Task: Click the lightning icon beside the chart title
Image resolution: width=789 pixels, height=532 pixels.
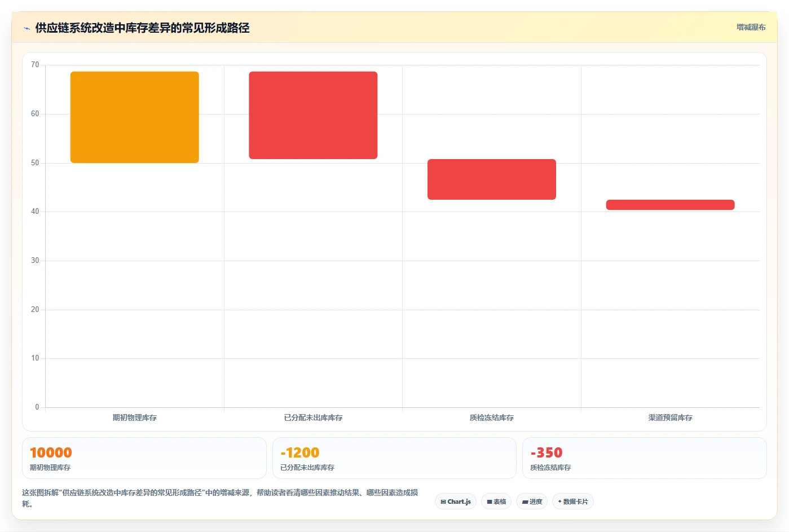Action: pos(27,28)
